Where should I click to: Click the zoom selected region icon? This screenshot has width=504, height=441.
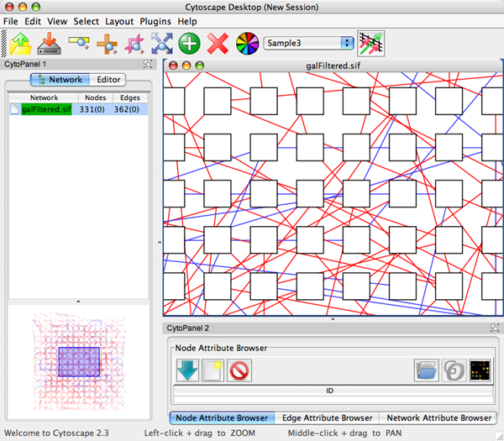(134, 43)
